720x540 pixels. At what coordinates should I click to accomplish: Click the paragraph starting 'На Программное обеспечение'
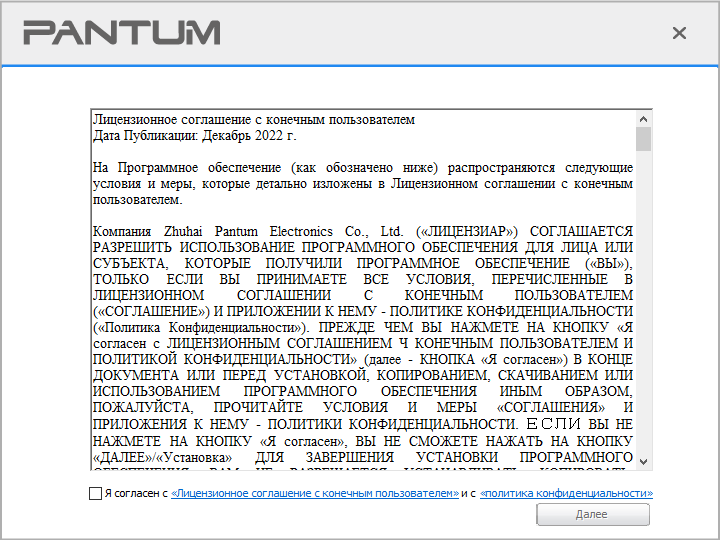(x=363, y=184)
